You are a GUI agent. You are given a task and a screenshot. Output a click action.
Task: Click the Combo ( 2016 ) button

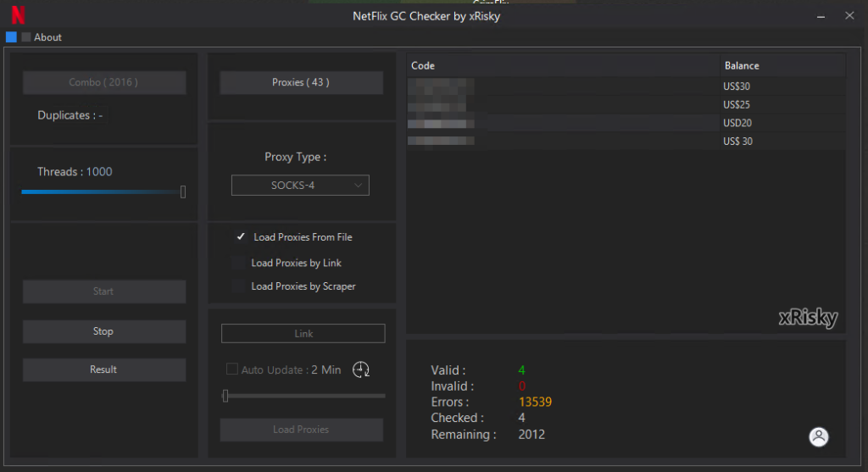[104, 82]
